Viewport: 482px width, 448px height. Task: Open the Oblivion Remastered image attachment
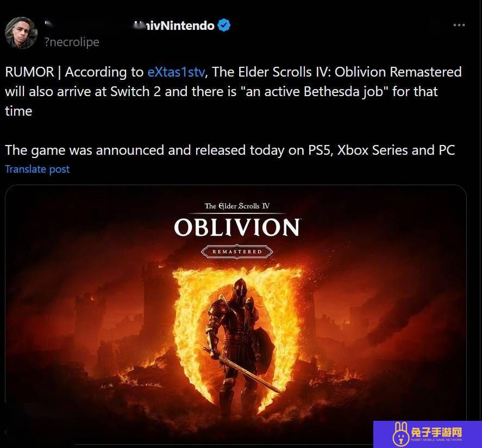[236, 314]
